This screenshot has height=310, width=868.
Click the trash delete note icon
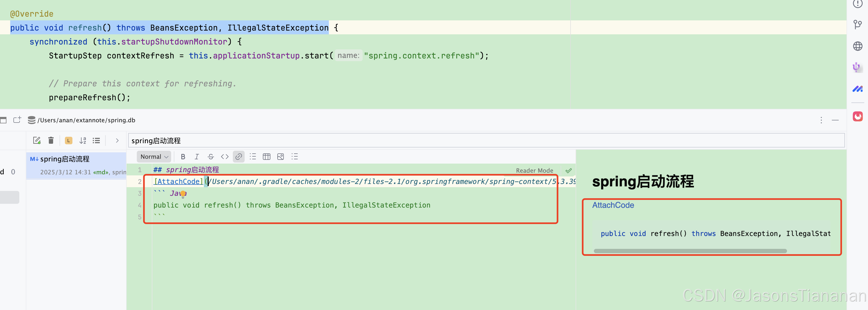51,141
